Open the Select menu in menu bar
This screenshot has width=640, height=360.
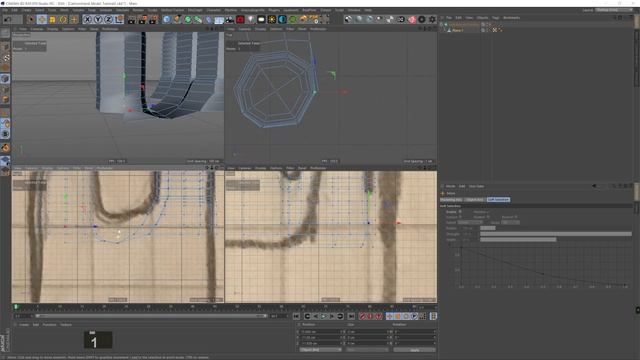[x=40, y=10]
